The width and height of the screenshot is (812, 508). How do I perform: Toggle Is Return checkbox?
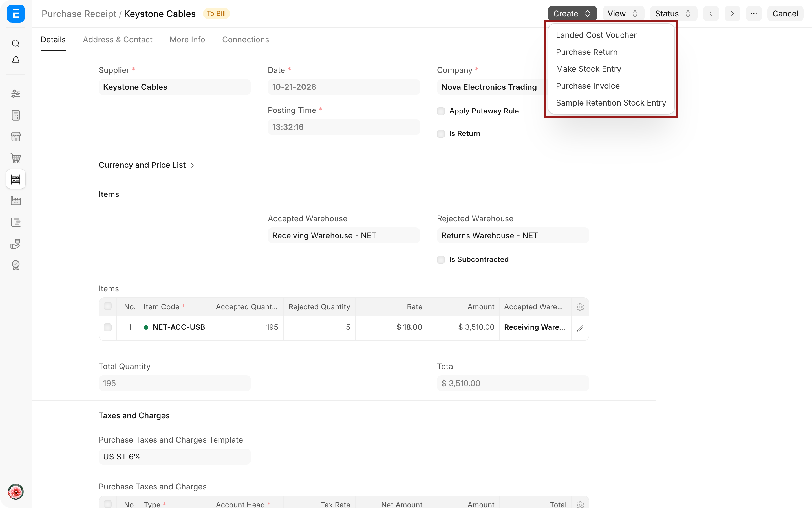441,134
